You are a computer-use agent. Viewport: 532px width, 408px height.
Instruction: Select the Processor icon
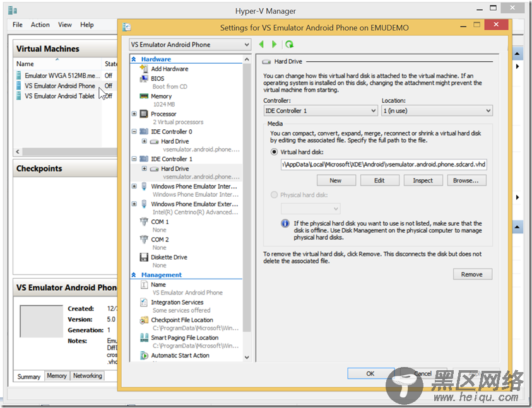(x=144, y=114)
